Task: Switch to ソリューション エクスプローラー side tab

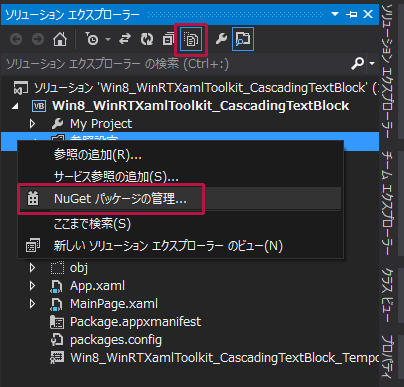Action: (388, 71)
